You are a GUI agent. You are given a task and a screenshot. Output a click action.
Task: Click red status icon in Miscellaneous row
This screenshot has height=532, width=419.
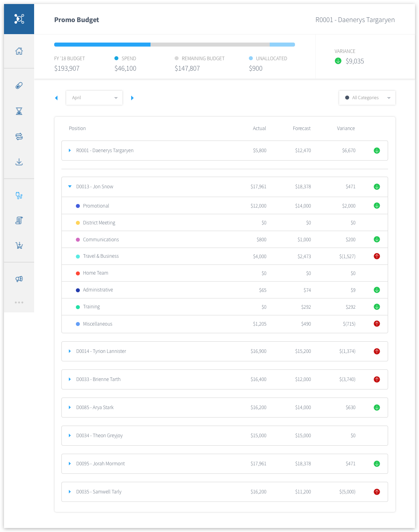point(377,324)
